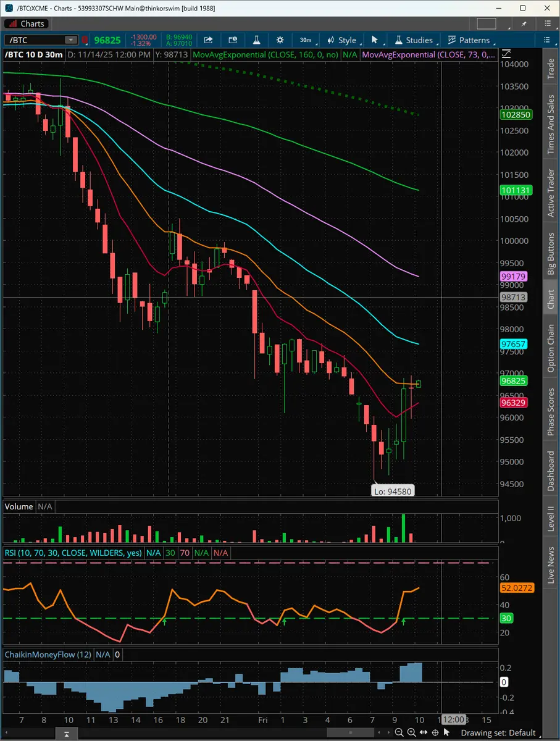Open the Charts tab
The width and height of the screenshot is (560, 741).
(x=26, y=23)
